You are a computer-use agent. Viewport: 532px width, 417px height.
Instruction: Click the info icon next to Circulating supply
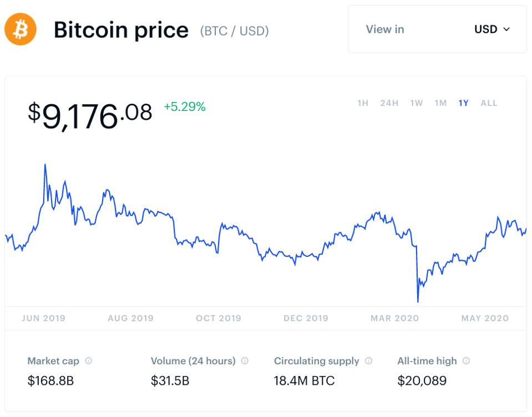[368, 360]
